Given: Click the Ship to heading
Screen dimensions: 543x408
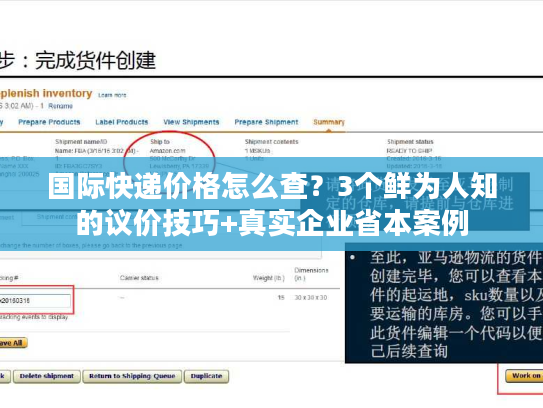Looking at the screenshot, I should (160, 142).
